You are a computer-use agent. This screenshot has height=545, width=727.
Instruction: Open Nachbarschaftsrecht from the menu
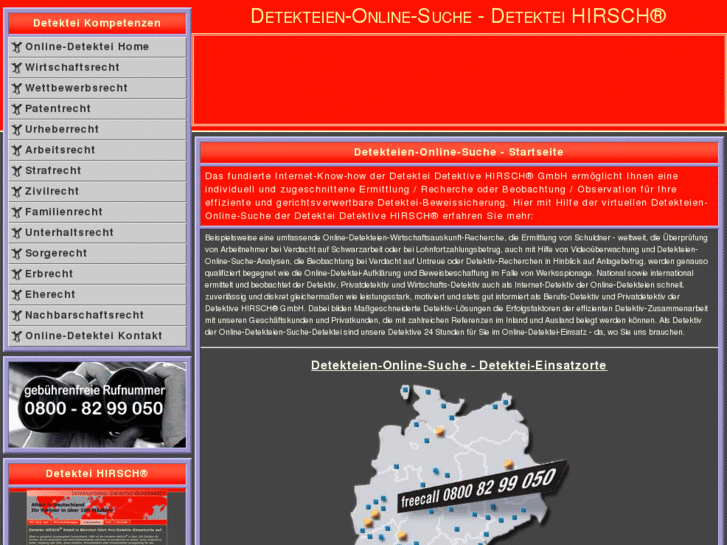(x=97, y=315)
